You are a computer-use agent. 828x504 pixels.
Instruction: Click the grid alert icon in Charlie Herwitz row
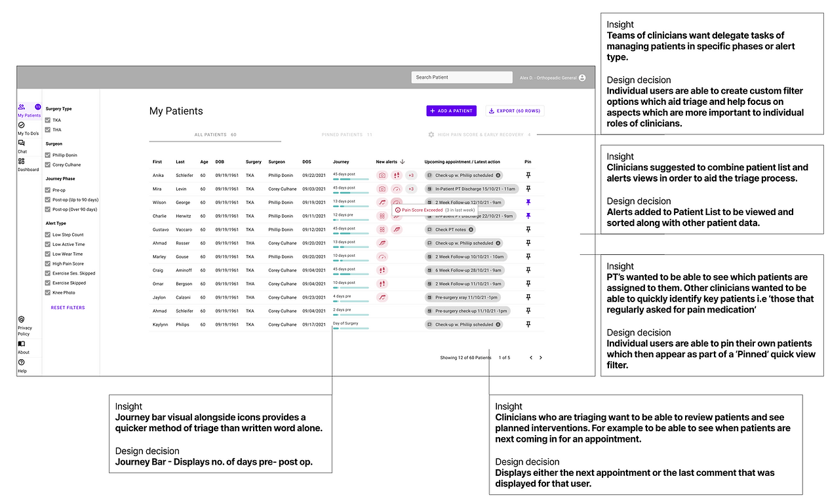382,216
